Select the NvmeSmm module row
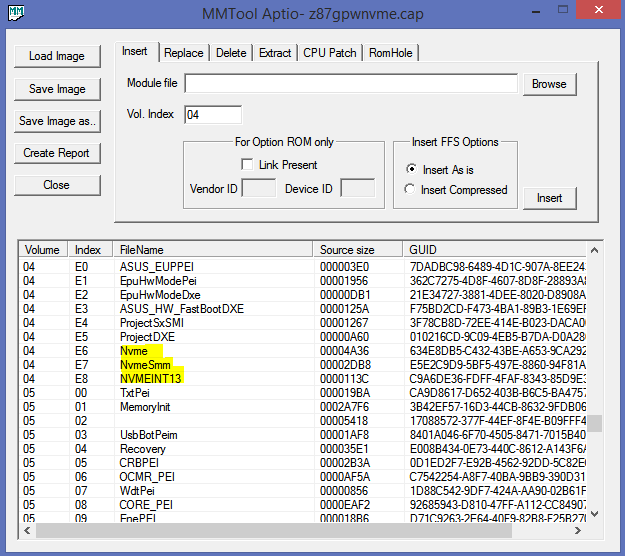This screenshot has height=556, width=625. click(x=303, y=365)
